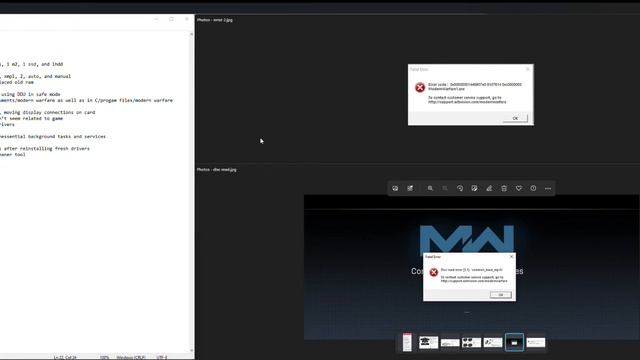Click the line ending 'auto, and manual'
Screen dimensions: 640x360
pos(36,76)
